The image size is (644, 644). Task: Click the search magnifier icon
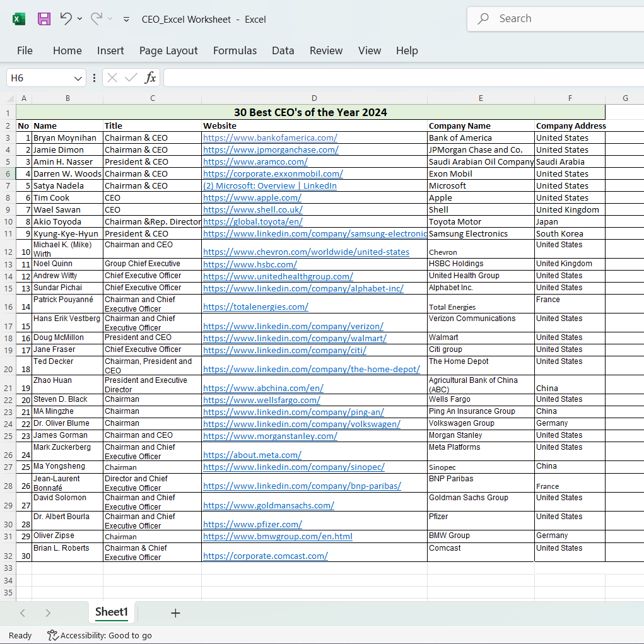point(483,18)
